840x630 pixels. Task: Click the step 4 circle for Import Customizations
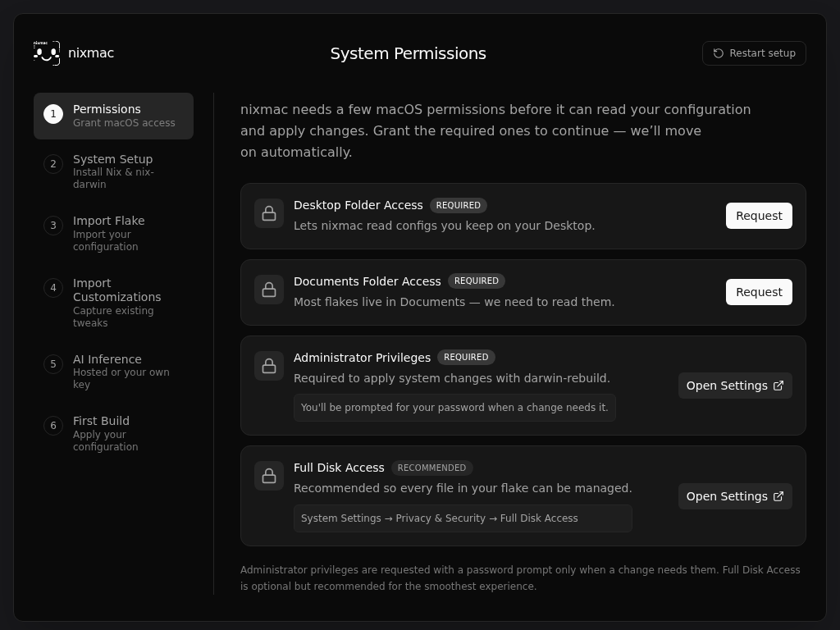point(53,288)
